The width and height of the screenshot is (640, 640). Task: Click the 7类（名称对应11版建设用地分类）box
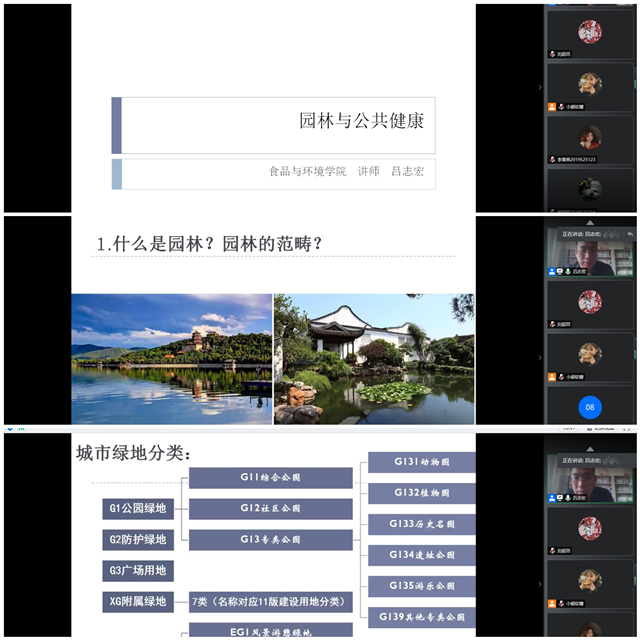(x=271, y=602)
